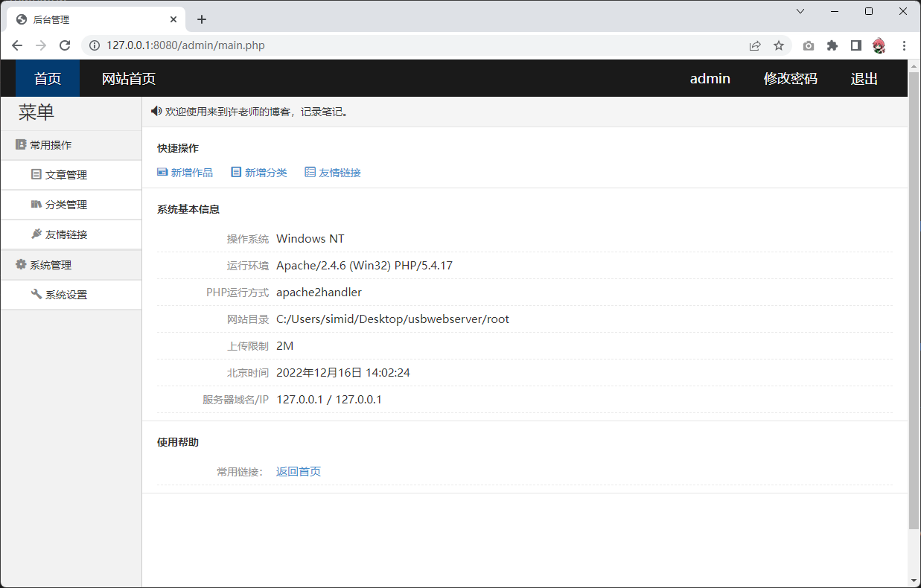Click the 新增分类 quick action icon

(x=236, y=173)
